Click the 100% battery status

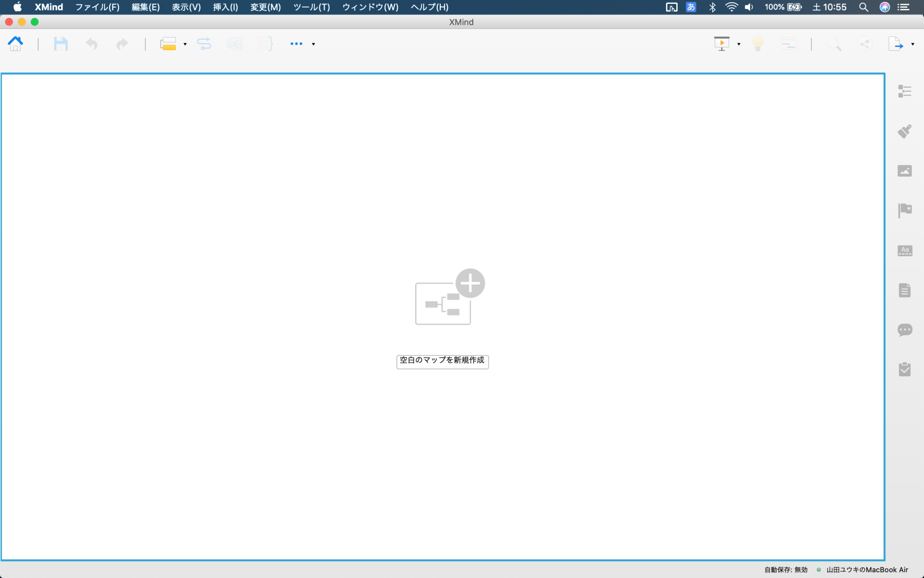(782, 7)
